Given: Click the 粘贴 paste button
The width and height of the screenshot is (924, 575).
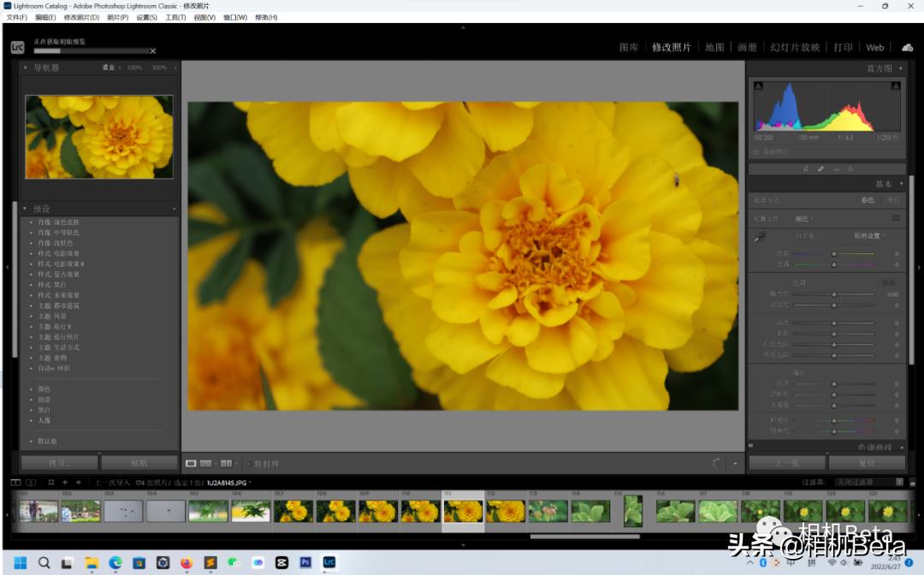Looking at the screenshot, I should tap(139, 463).
